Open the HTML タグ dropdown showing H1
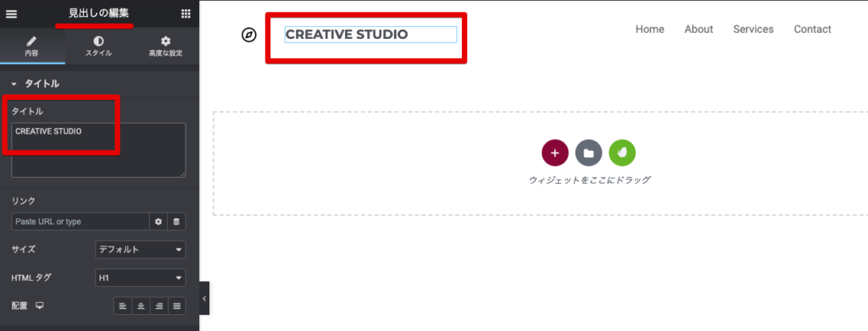This screenshot has width=868, height=331. tap(141, 278)
